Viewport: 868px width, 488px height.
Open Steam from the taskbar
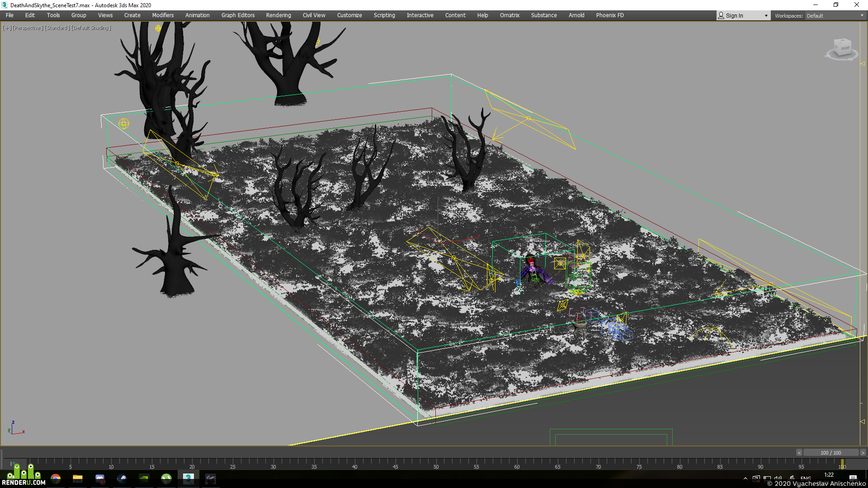(122, 479)
